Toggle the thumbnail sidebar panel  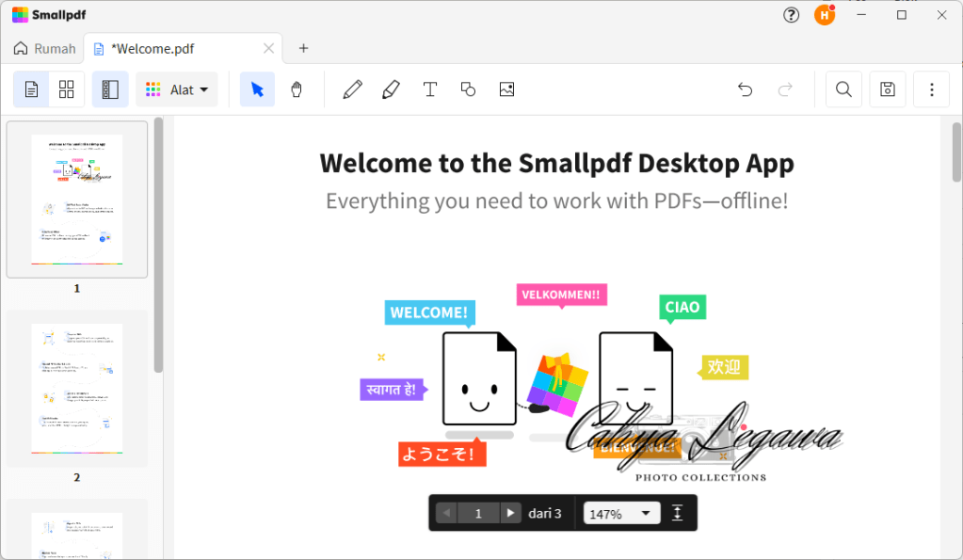[x=110, y=89]
